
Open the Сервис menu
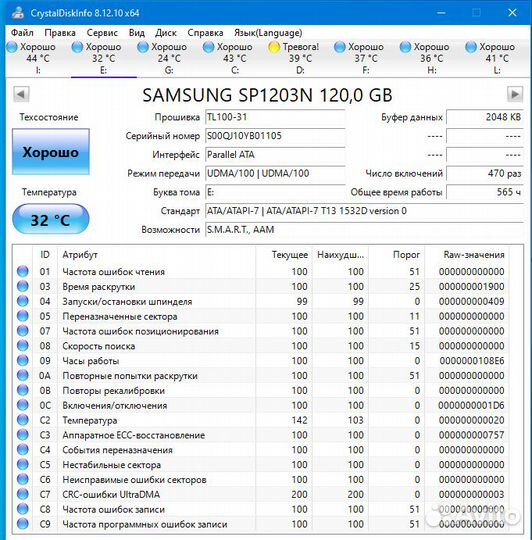point(102,33)
